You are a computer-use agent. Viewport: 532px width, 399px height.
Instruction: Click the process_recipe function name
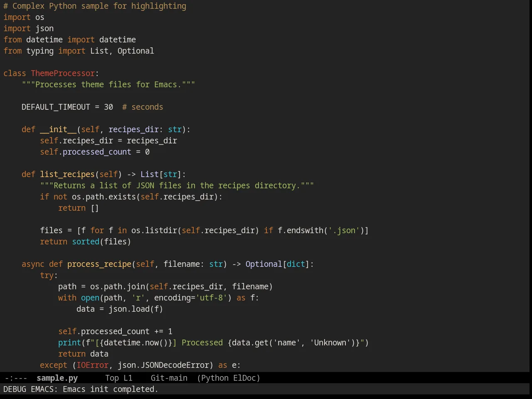coord(99,264)
